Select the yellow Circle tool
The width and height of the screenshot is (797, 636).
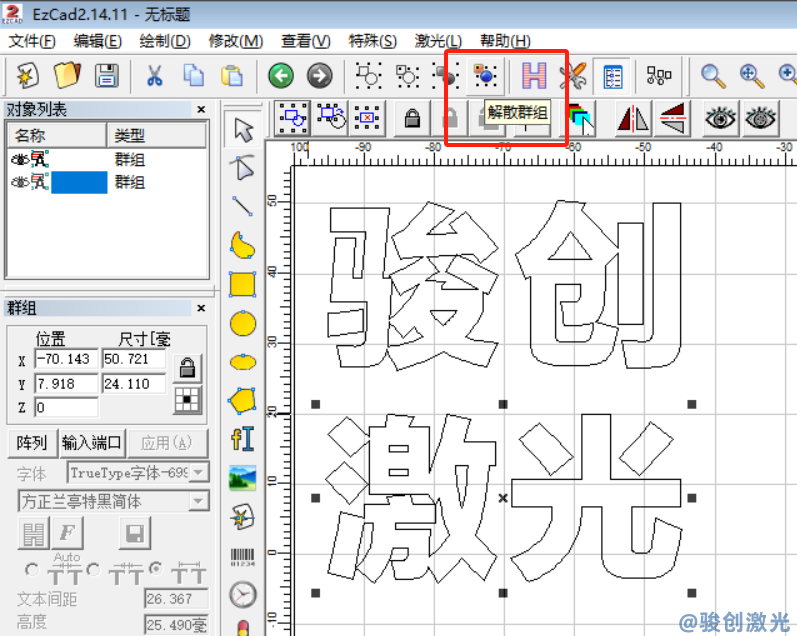coord(242,324)
